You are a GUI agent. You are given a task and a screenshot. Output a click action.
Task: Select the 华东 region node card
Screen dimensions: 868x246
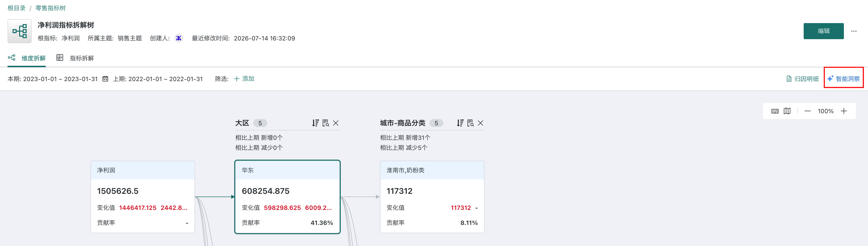[x=287, y=197]
